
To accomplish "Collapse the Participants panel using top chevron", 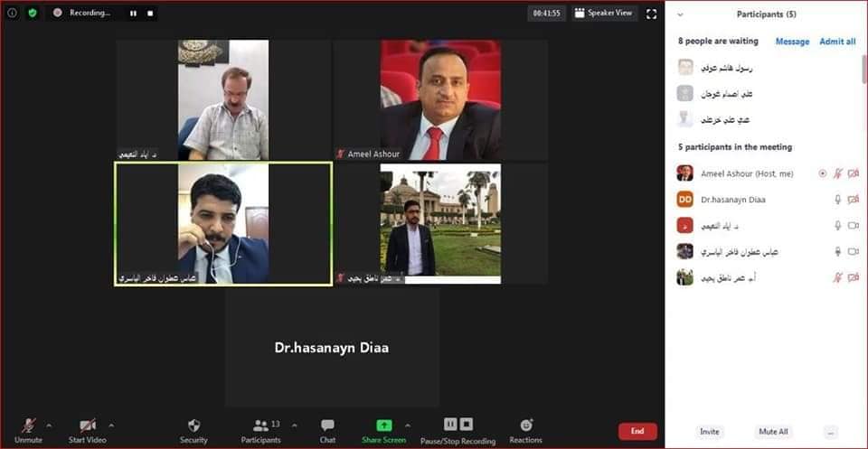I will pyautogui.click(x=680, y=14).
